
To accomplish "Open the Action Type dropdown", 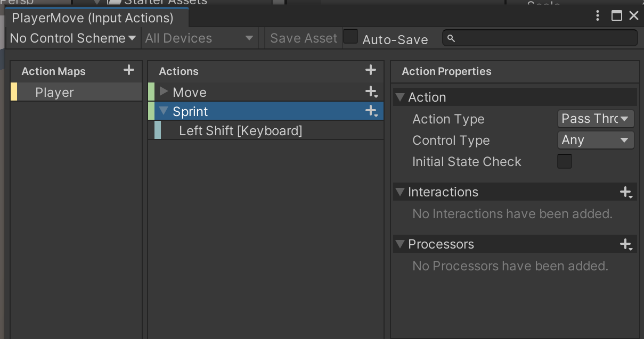I will [x=596, y=119].
